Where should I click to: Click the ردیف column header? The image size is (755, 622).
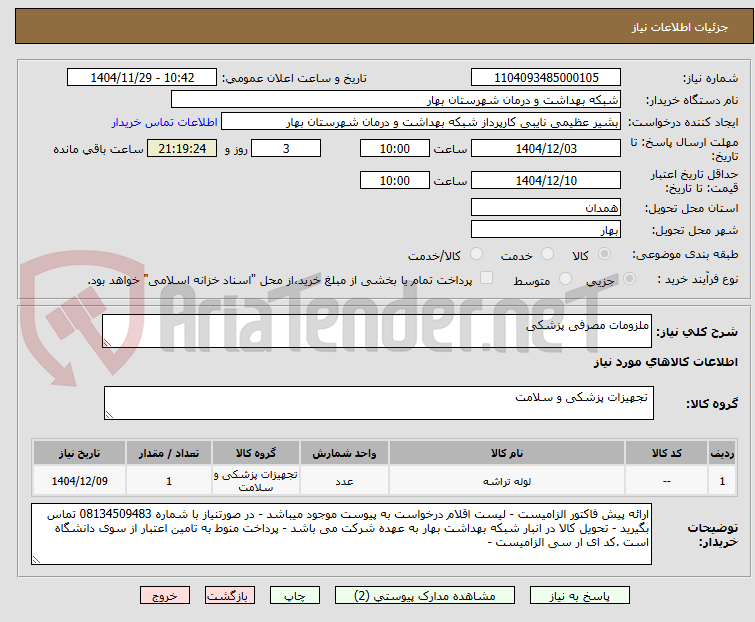pyautogui.click(x=722, y=453)
